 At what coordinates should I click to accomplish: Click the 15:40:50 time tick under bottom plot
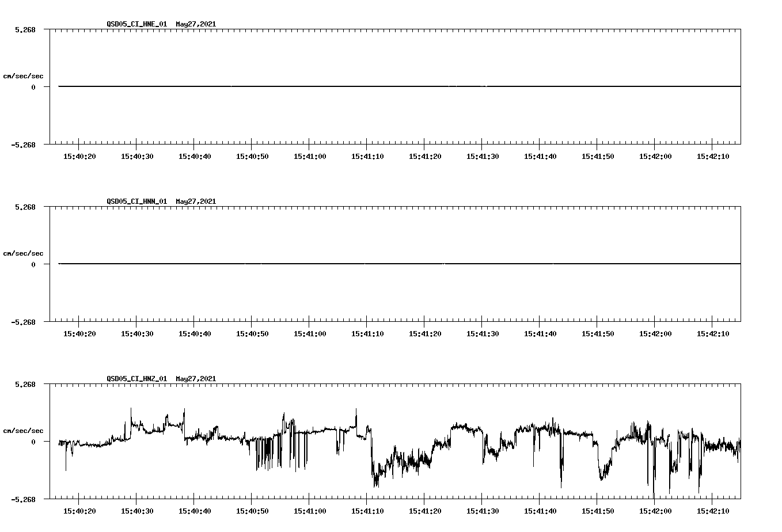[x=252, y=510]
